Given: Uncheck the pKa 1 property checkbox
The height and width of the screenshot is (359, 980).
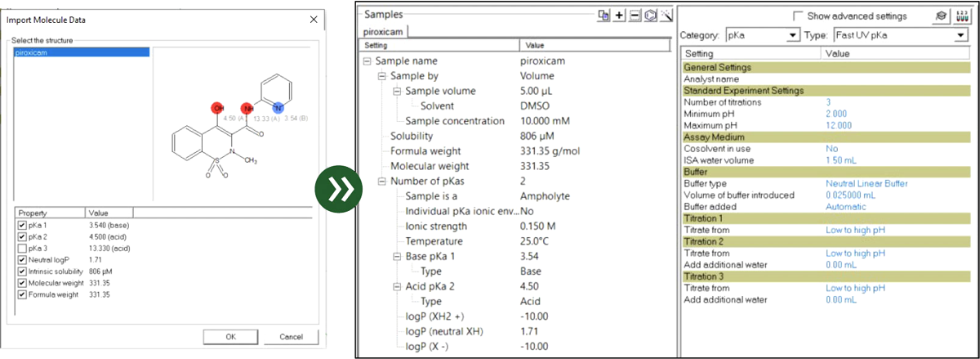Looking at the screenshot, I should [22, 225].
